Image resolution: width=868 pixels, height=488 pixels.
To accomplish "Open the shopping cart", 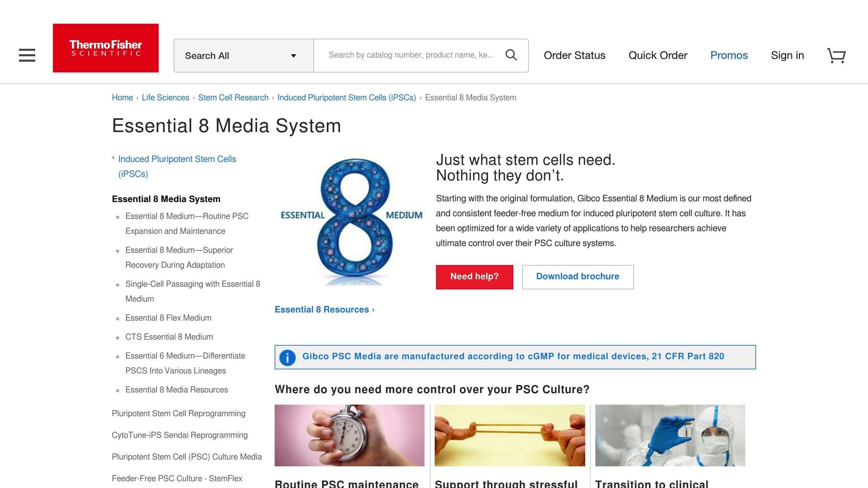I will (836, 55).
